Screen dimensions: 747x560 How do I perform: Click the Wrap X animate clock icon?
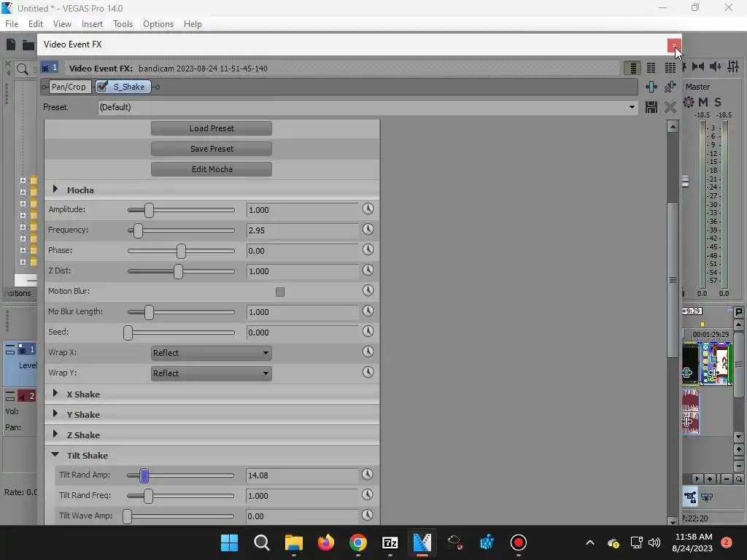[x=368, y=352]
